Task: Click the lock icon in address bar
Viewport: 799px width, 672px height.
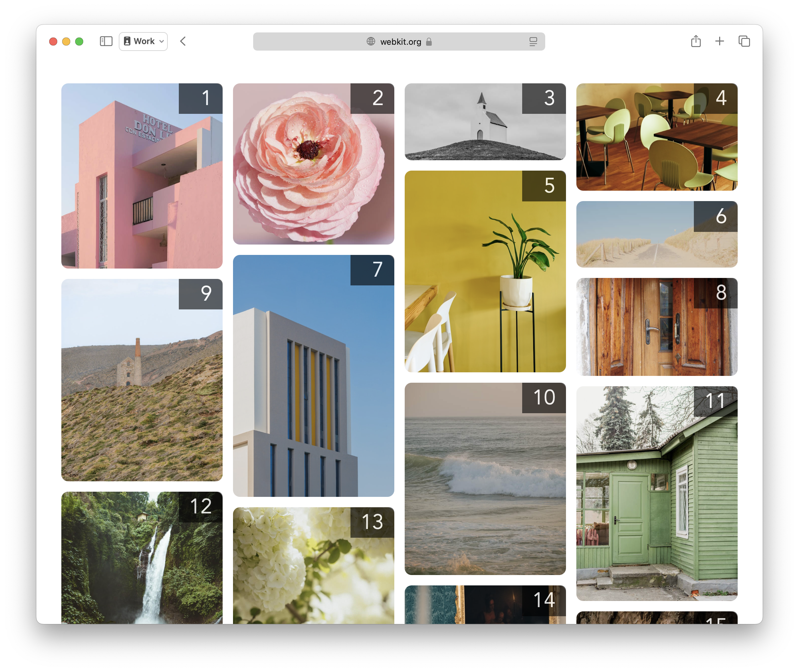Action: coord(429,42)
